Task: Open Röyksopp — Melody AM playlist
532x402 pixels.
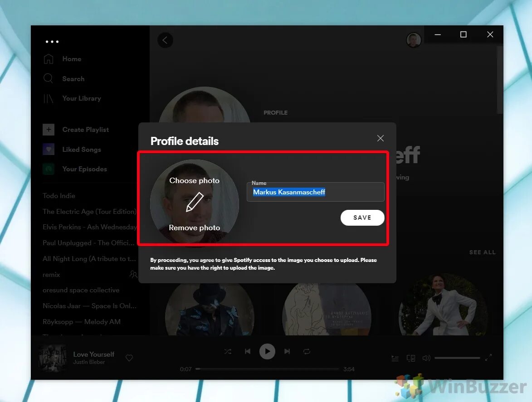Action: [82, 322]
